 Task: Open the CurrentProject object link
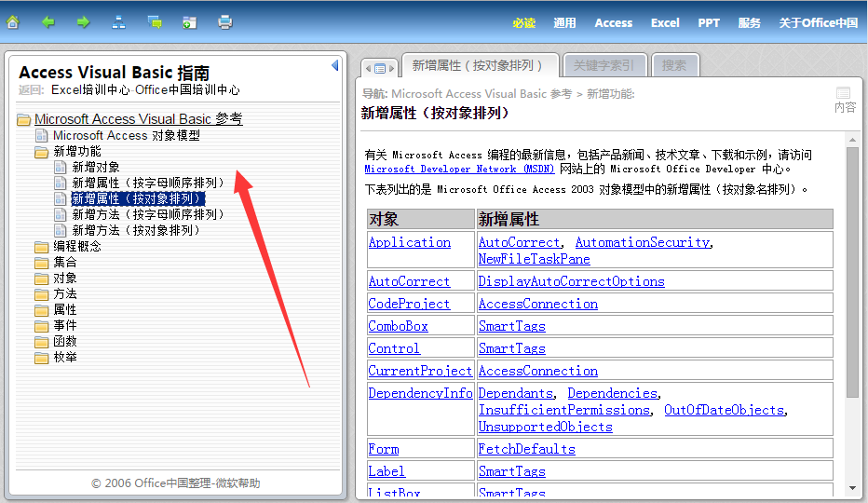420,371
